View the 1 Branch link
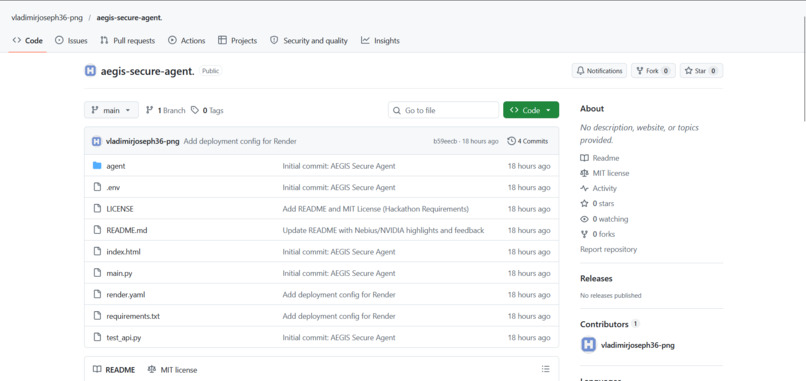The height and width of the screenshot is (381, 806). 166,110
